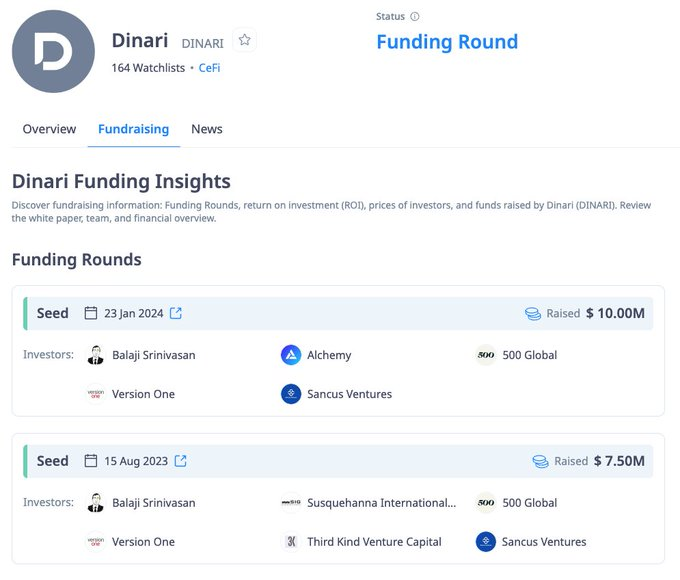This screenshot has height=580, width=680.
Task: Click coins icon next to Raised $10.00M
Action: 533,314
